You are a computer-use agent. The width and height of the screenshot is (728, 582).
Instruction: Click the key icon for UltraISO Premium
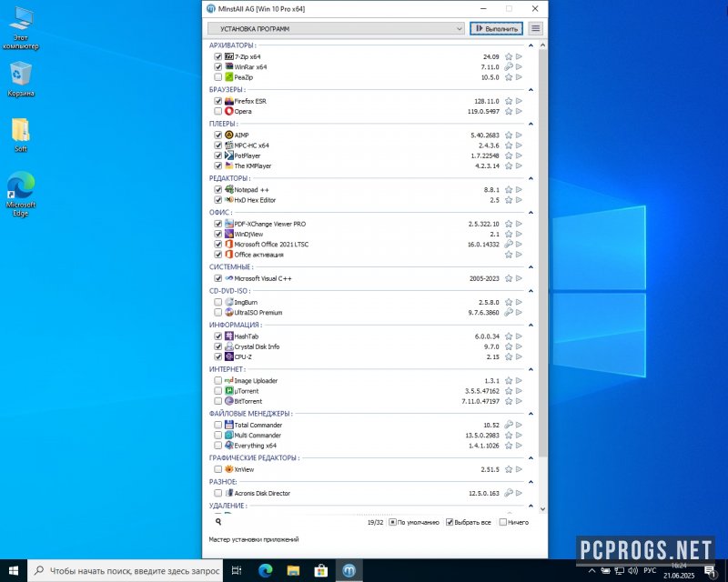[x=509, y=312]
